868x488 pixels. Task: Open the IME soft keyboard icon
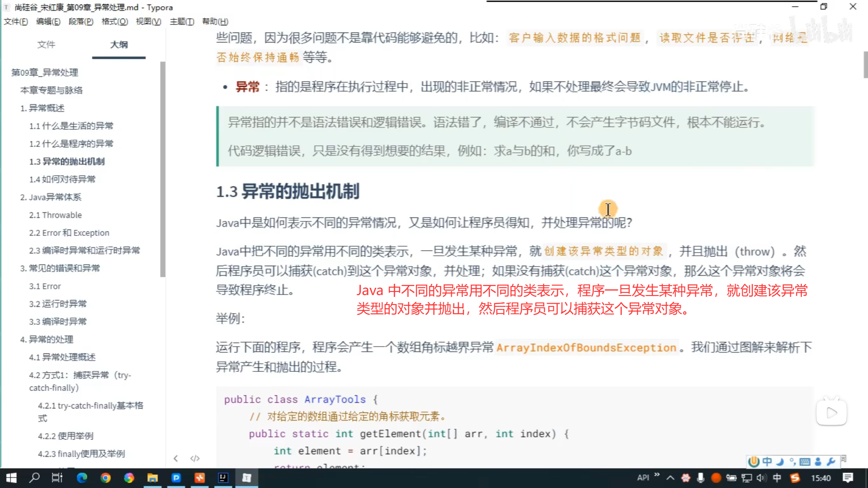pos(805,461)
